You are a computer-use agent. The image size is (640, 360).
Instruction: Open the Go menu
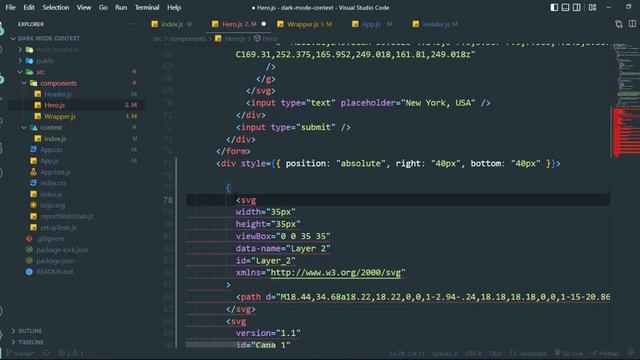(x=103, y=7)
